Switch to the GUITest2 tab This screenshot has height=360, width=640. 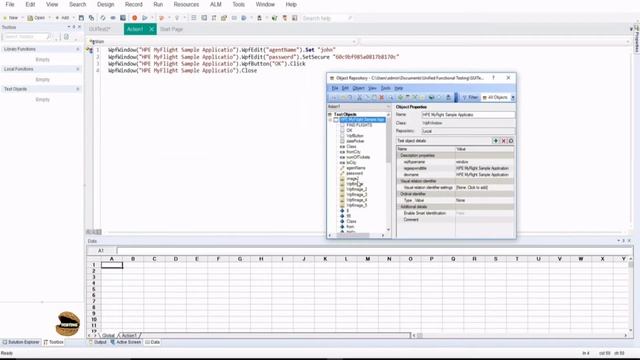pyautogui.click(x=100, y=29)
